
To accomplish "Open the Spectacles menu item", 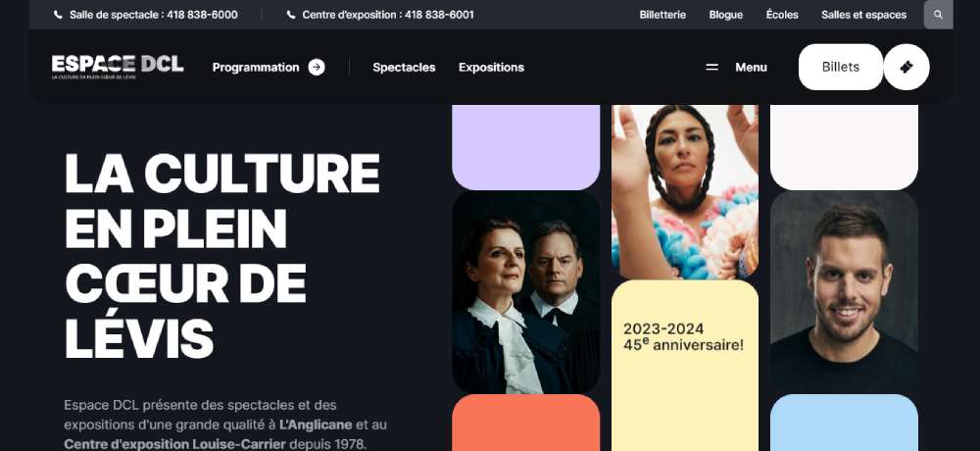I will click(x=404, y=67).
